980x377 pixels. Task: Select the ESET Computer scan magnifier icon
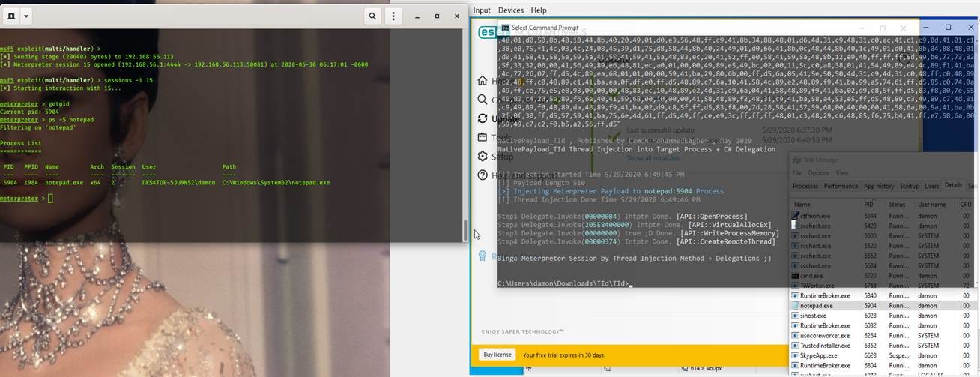(x=483, y=100)
